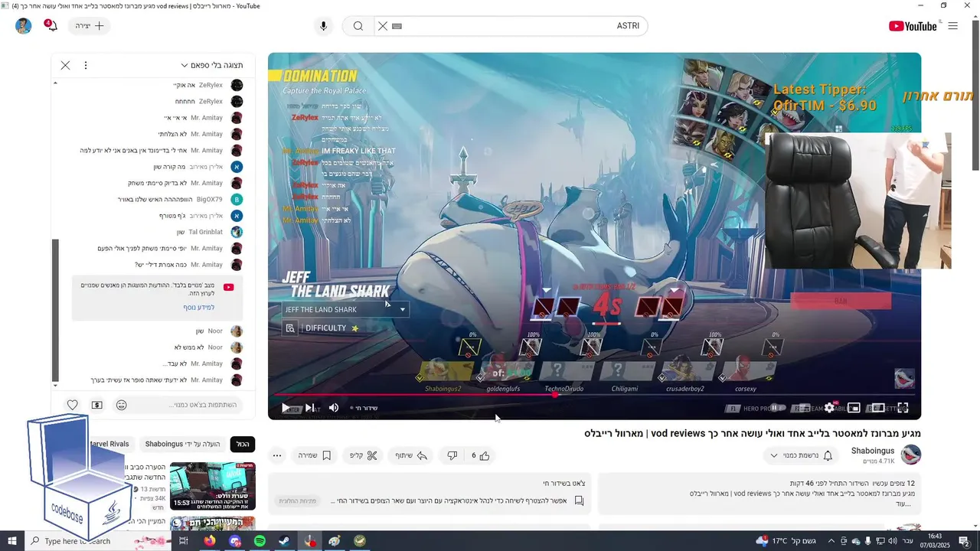Open the player settings gear

tap(828, 408)
